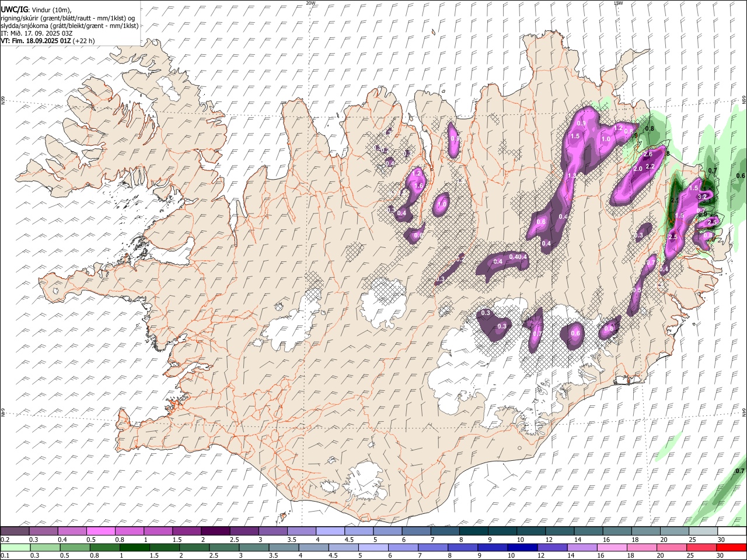Click the 'slydda/snjókoma' legend description line
Viewport: 747px width, 560px height.
[x=69, y=26]
